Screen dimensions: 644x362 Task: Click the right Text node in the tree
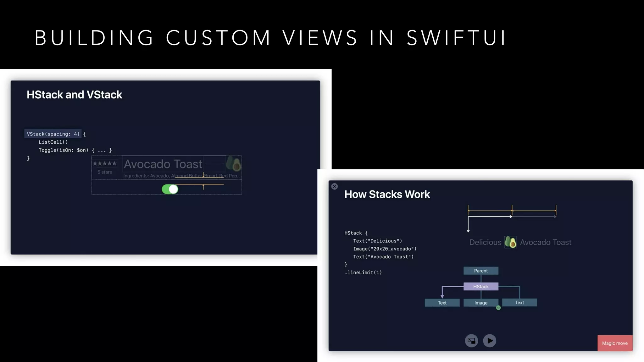point(519,303)
